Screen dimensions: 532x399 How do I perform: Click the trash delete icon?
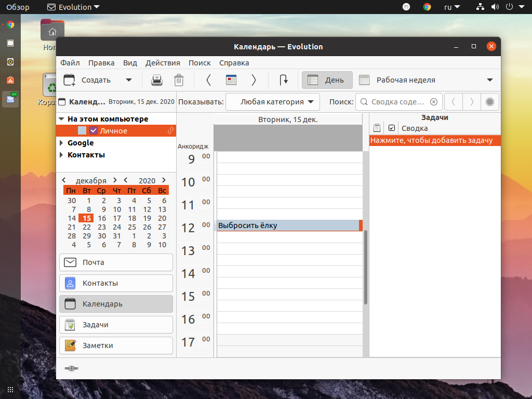(179, 80)
